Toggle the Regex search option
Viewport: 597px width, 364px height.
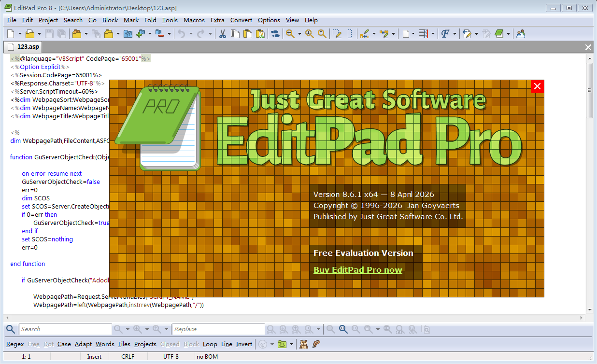point(15,344)
